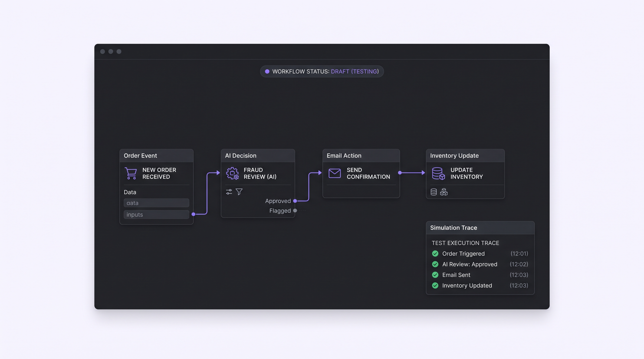Click the 'Flagged' branch label

tap(280, 211)
